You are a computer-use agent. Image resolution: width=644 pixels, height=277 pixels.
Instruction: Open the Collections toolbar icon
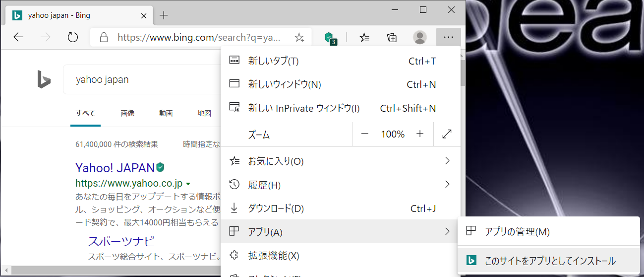[392, 37]
